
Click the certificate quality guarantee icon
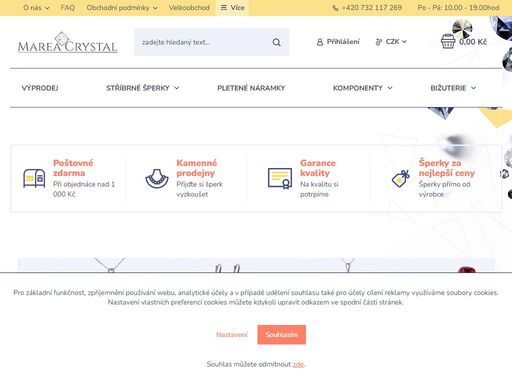point(280,178)
